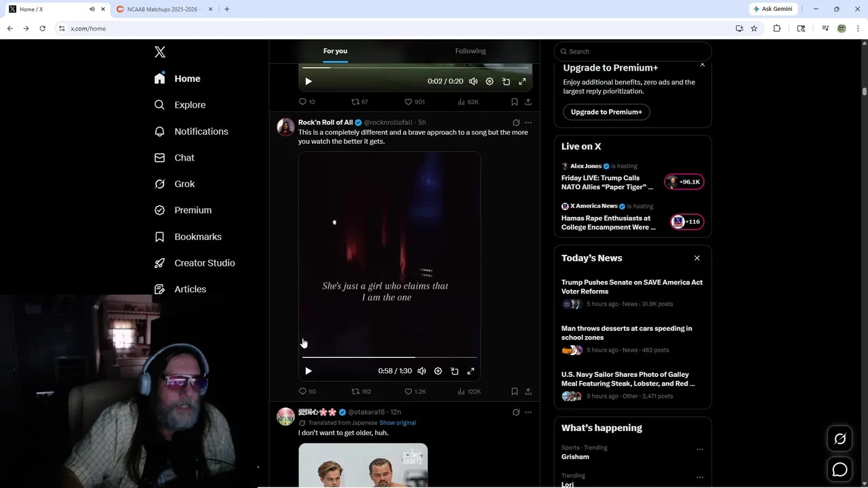Open the Explore page
The height and width of the screenshot is (488, 868).
[x=180, y=105]
